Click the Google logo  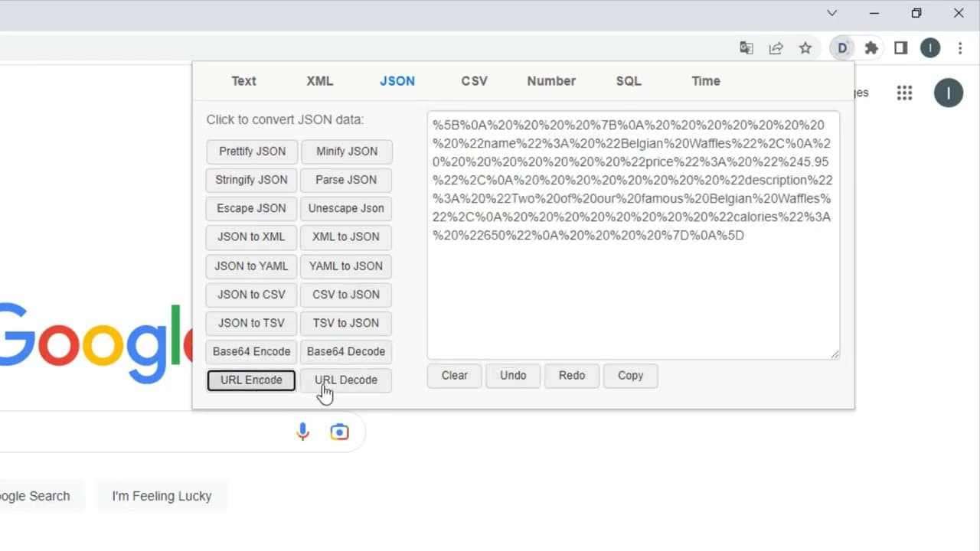pyautogui.click(x=96, y=343)
